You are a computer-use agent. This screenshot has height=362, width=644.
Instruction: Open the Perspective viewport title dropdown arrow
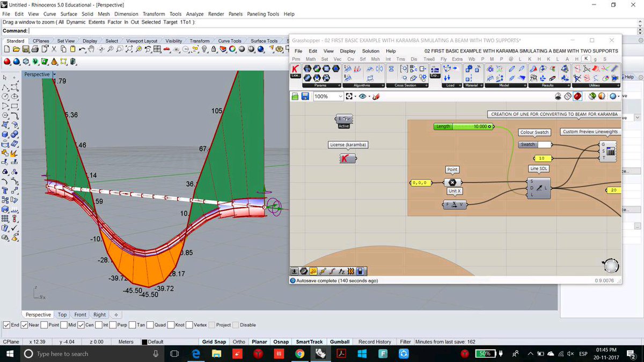(54, 75)
